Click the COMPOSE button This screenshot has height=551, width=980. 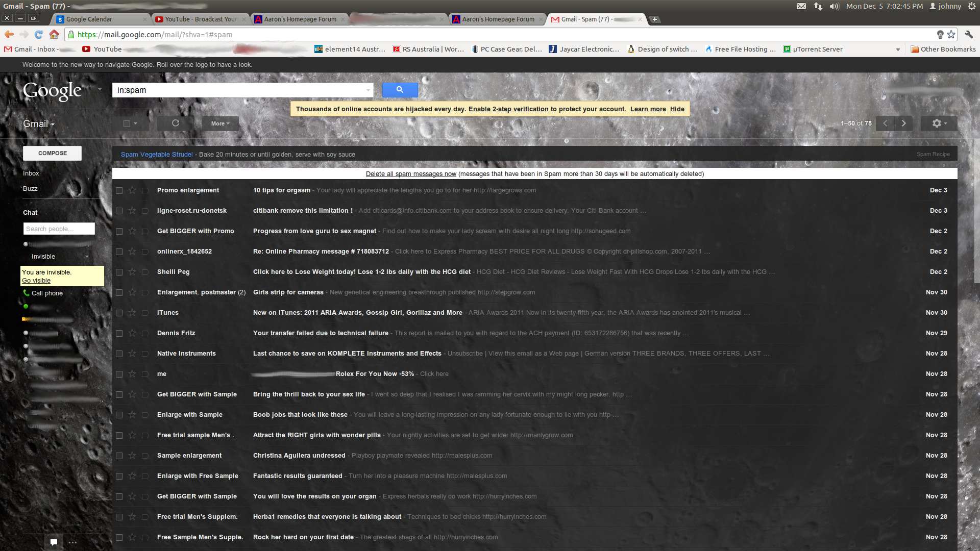(52, 153)
